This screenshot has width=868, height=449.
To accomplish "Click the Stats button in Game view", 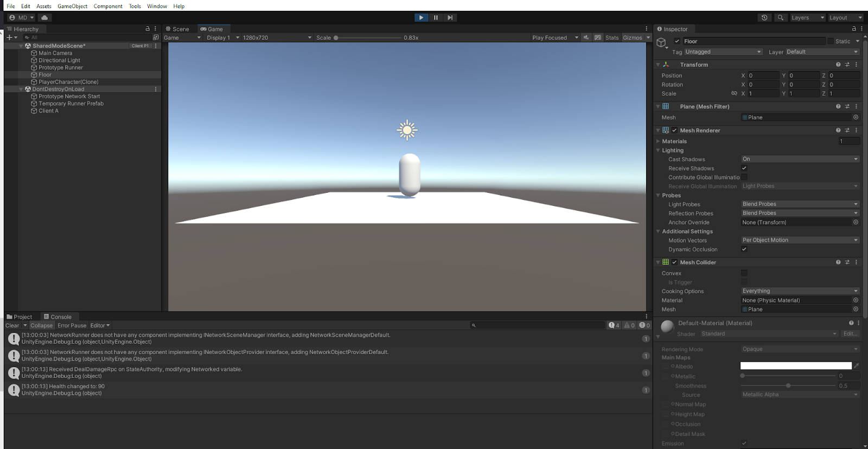I will 612,37.
